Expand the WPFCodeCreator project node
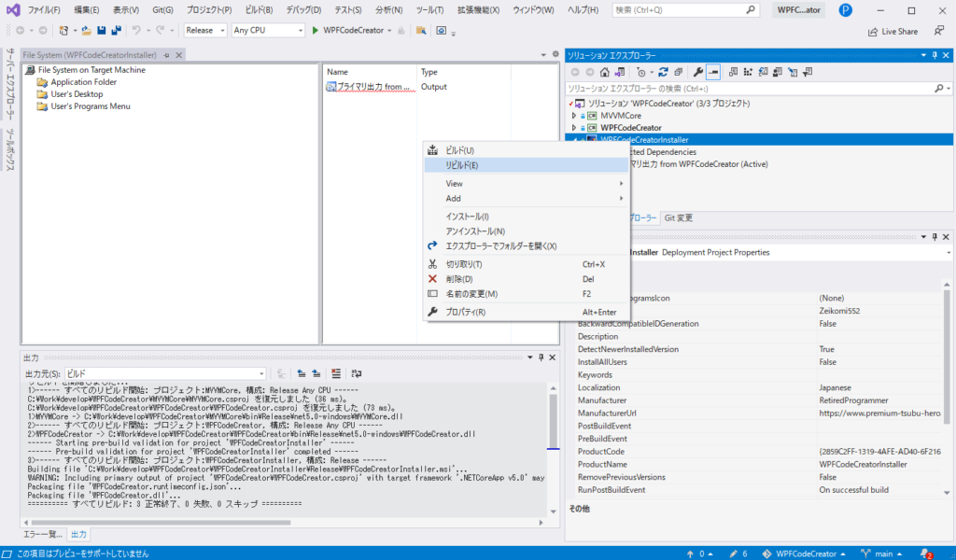This screenshot has height=560, width=956. [574, 127]
